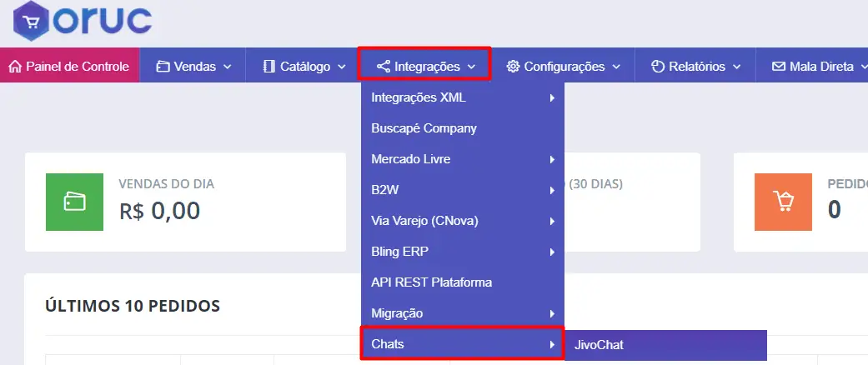Expand the Integrações XML submenu arrow
The height and width of the screenshot is (365, 868).
click(552, 97)
